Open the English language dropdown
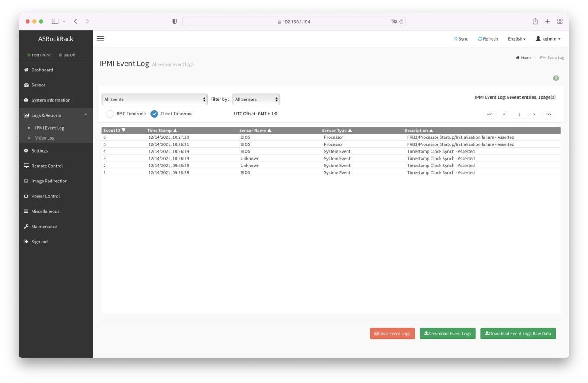 click(517, 39)
